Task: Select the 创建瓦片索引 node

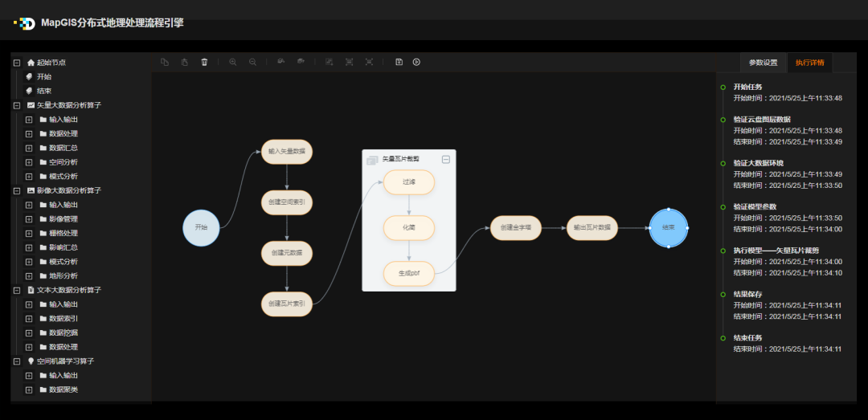Action: point(287,304)
